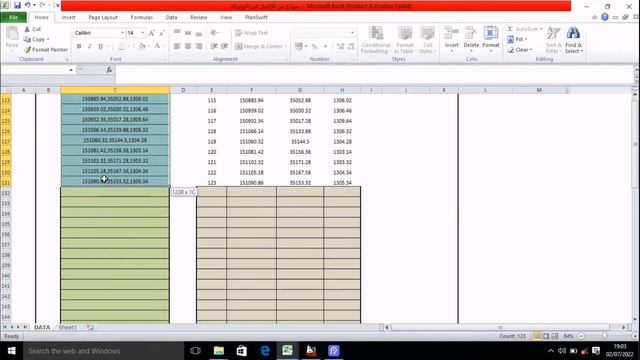The image size is (640, 360).
Task: Click the Save icon in Quick Access Toolbar
Action: 17,5
